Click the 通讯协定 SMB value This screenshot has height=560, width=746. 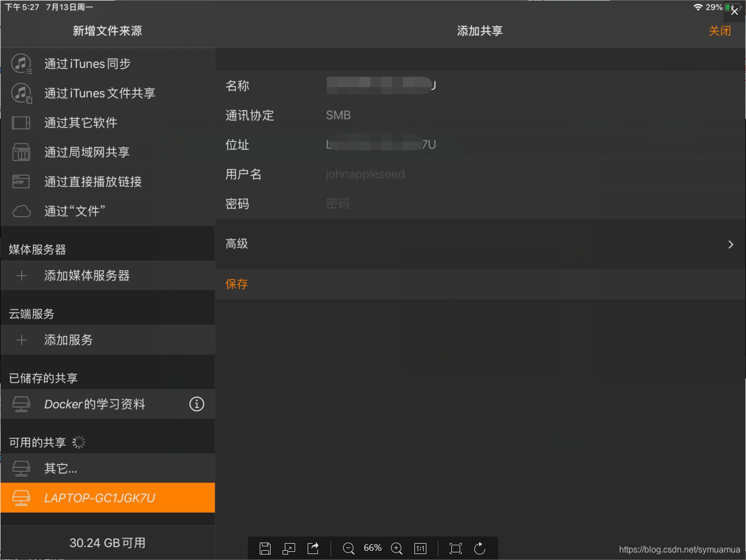[x=338, y=115]
